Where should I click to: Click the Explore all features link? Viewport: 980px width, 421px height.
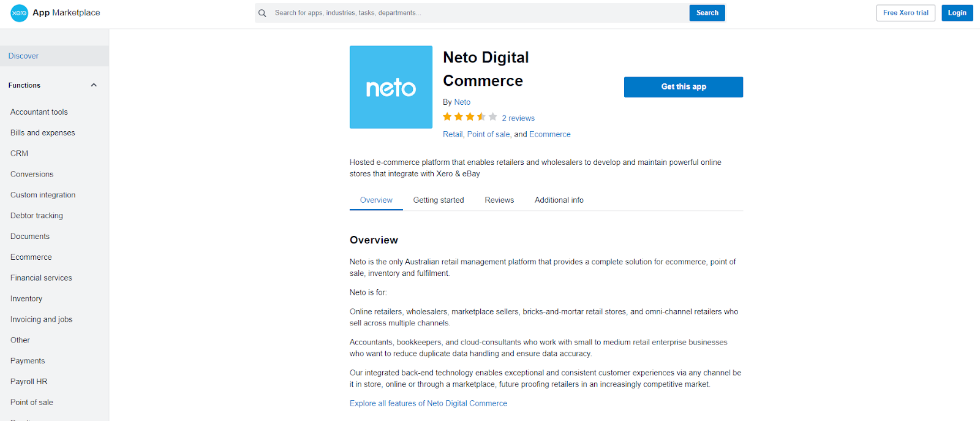[428, 403]
